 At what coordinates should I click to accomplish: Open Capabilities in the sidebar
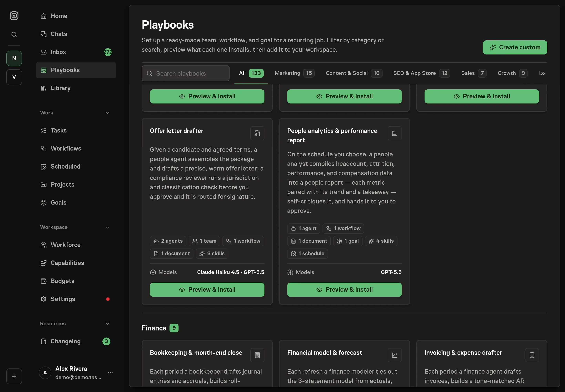coord(76,263)
